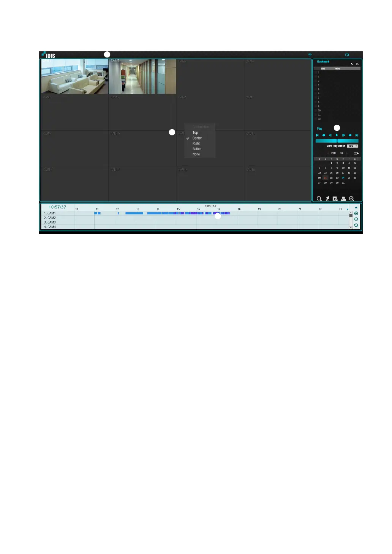Refresh the timeline with the reload icon
The image size is (392, 554).
pyautogui.click(x=356, y=225)
